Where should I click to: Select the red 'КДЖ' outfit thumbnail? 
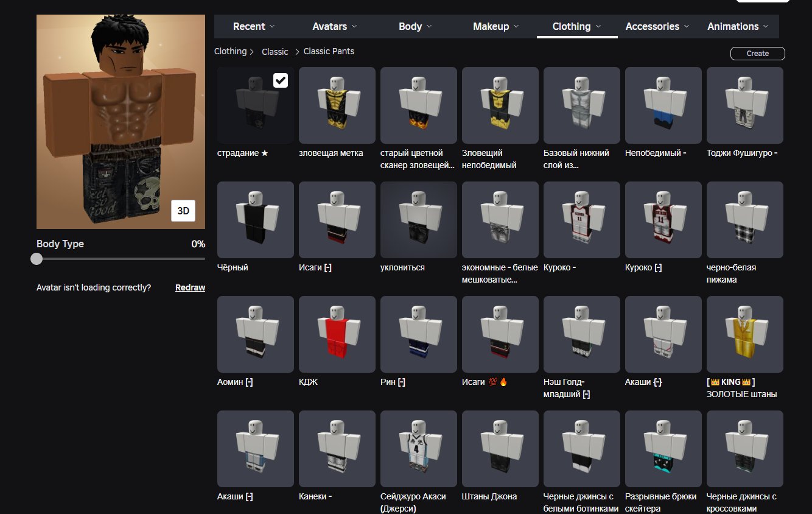(337, 334)
